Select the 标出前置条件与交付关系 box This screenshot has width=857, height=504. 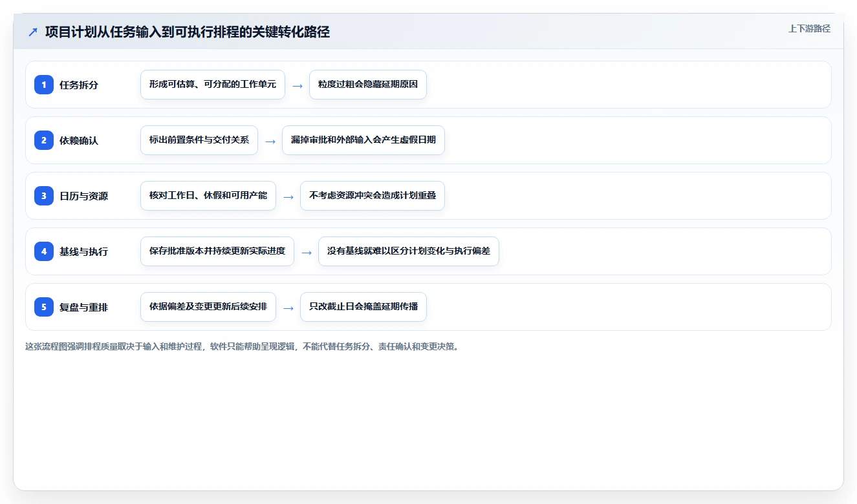[x=199, y=140]
